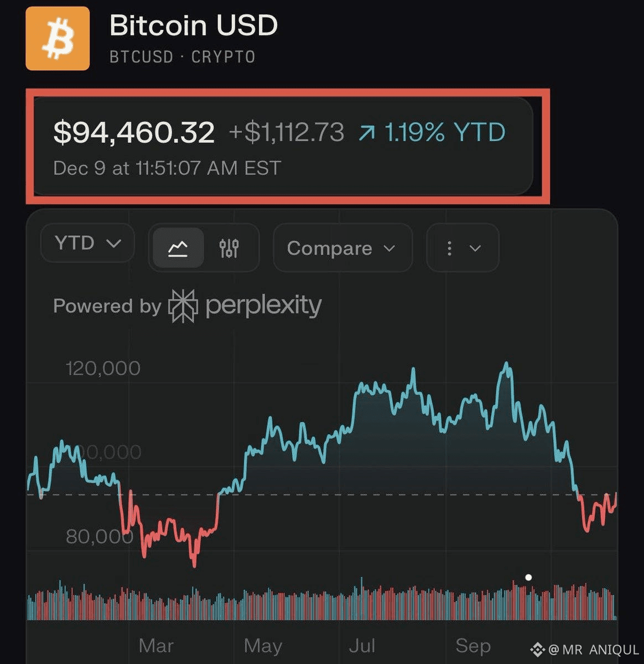Viewport: 644px width, 664px height.
Task: Click the three-dot more options icon
Action: coord(449,248)
